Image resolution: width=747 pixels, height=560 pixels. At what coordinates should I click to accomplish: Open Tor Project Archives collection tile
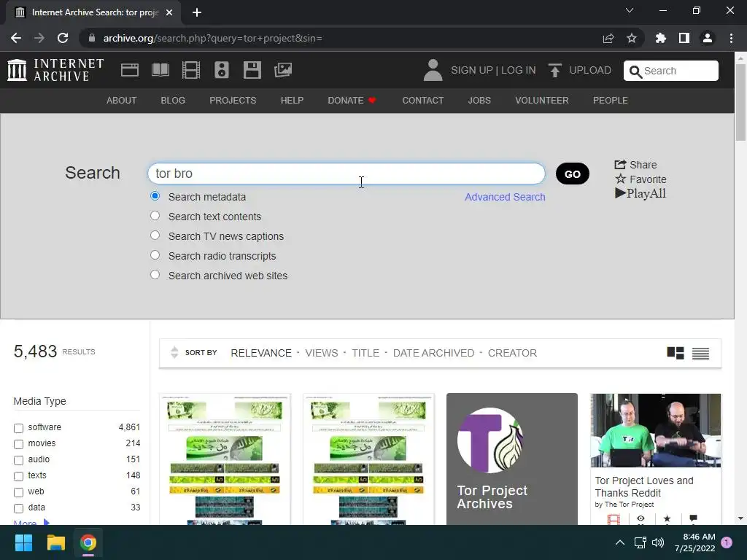[511, 459]
